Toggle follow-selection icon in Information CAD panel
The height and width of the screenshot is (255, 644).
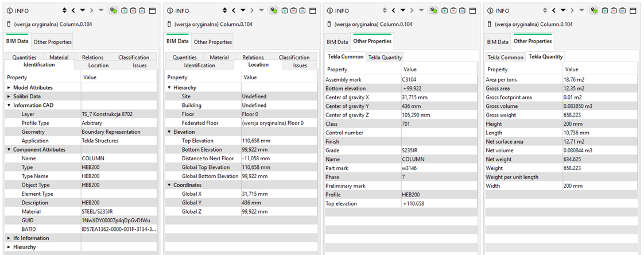114,11
